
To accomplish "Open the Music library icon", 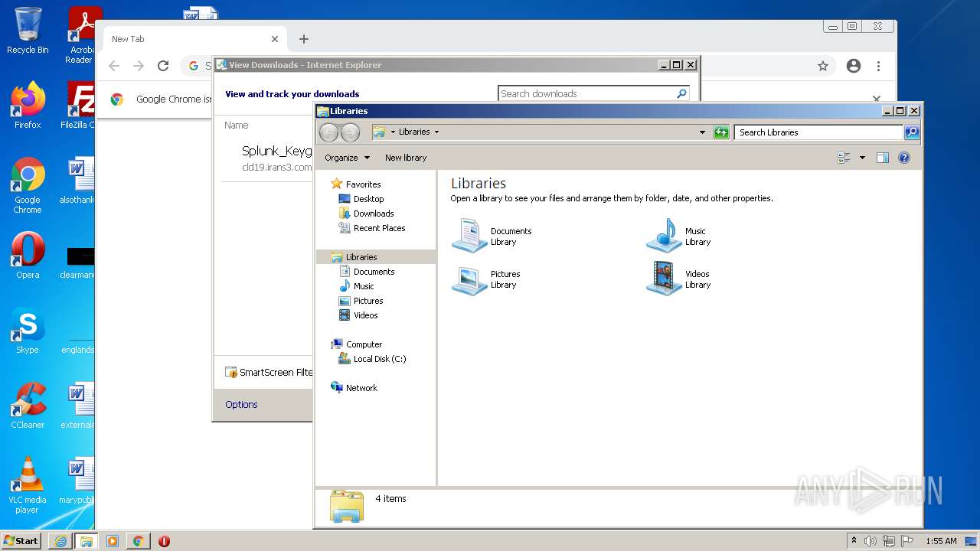I will [x=665, y=236].
